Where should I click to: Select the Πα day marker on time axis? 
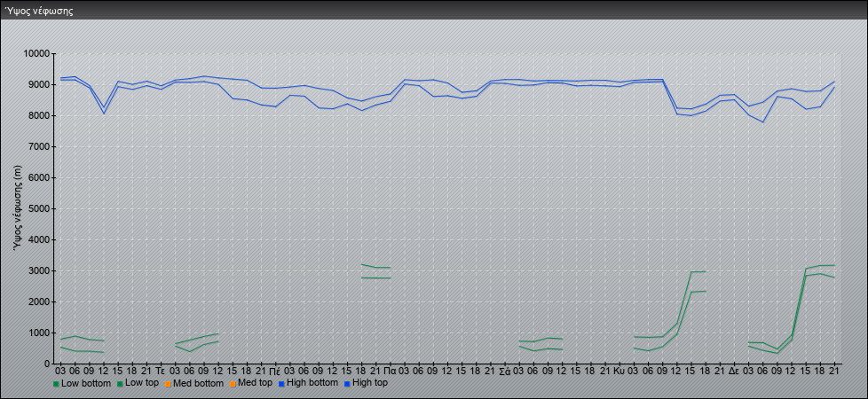tap(390, 370)
